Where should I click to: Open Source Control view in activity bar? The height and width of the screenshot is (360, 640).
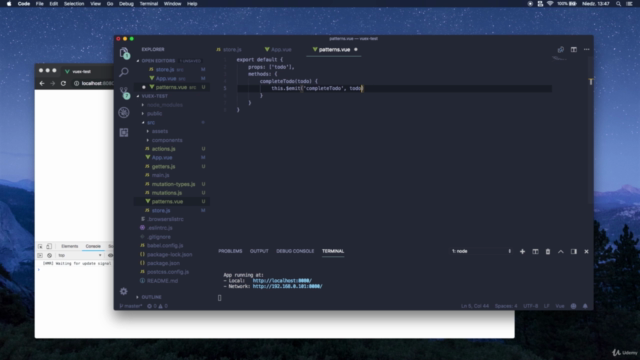pyautogui.click(x=124, y=92)
